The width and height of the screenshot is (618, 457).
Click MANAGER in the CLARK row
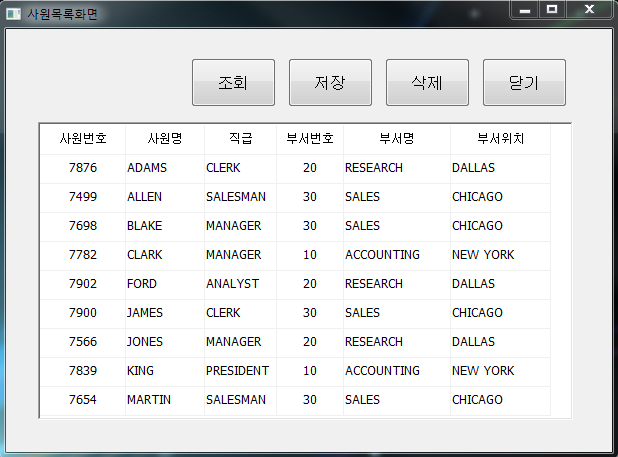(240, 255)
